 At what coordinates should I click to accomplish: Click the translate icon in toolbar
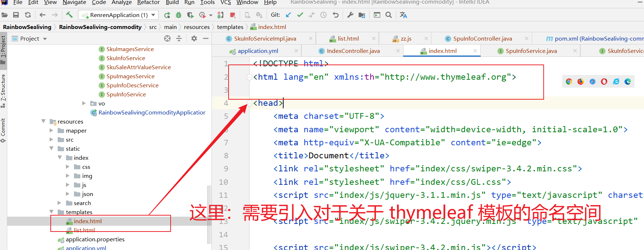[x=403, y=15]
